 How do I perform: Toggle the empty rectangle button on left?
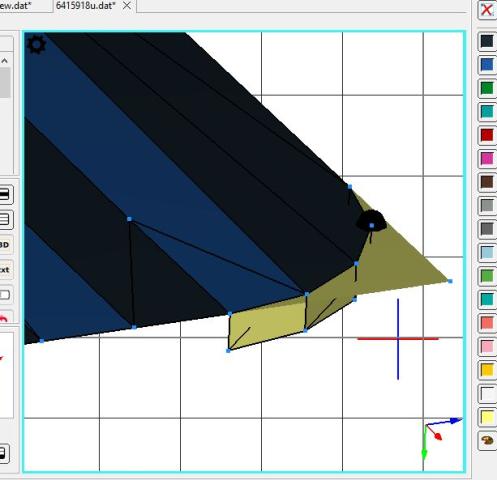coord(5,295)
